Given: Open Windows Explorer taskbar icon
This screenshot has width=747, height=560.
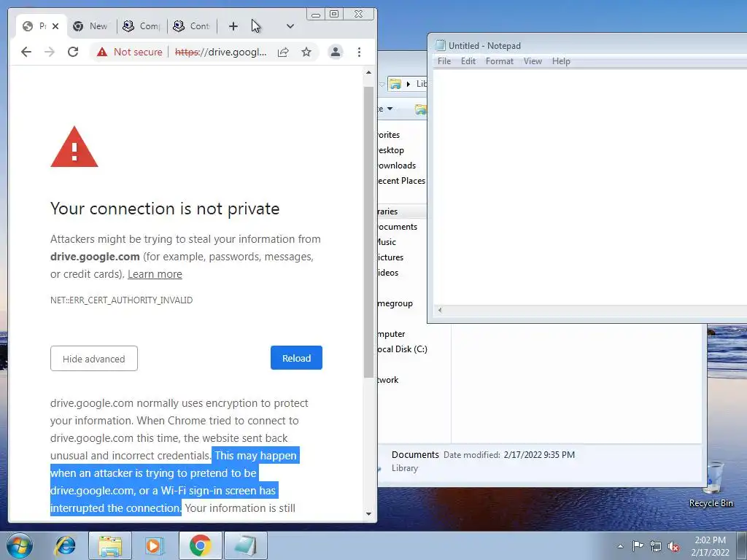Looking at the screenshot, I should (110, 545).
